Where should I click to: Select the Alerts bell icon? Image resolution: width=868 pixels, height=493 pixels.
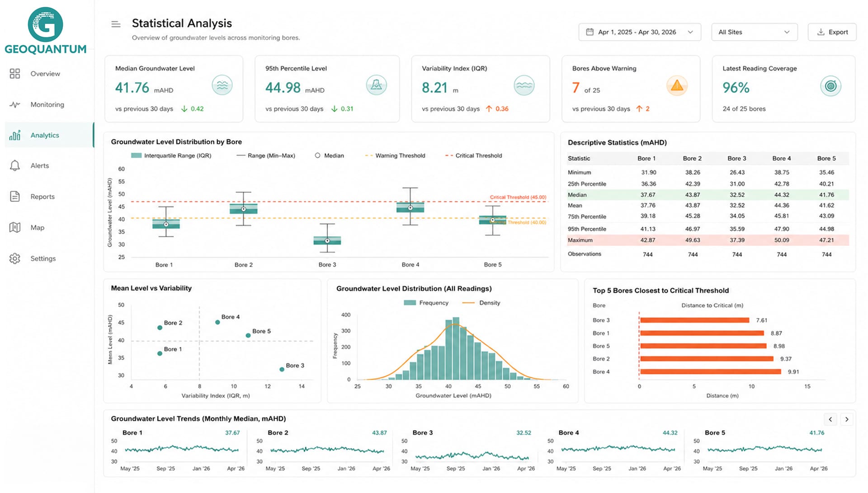coord(15,166)
